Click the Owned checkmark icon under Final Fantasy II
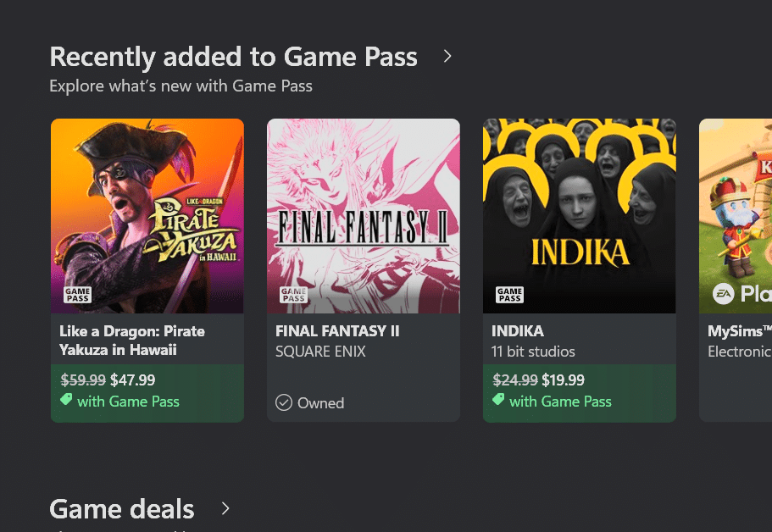 tap(284, 402)
